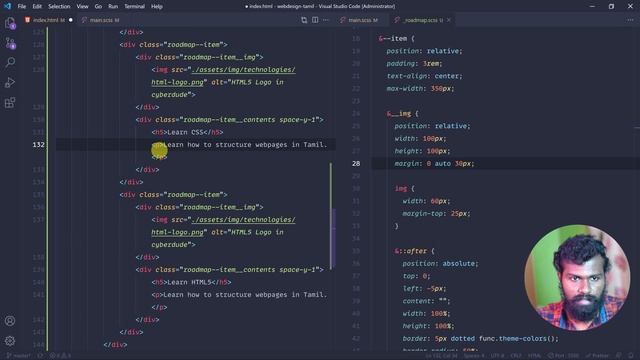Image resolution: width=640 pixels, height=360 pixels.
Task: Open More Actions for left editor group
Action: tap(326, 20)
